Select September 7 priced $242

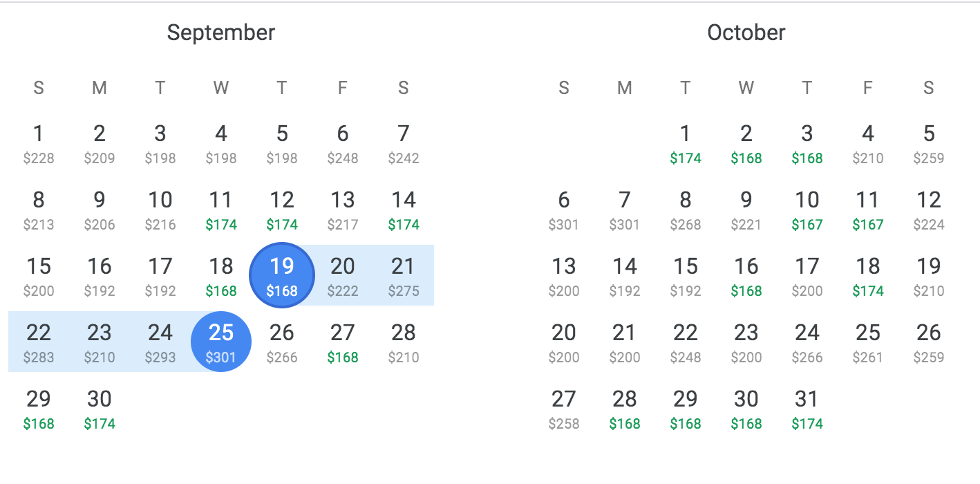coord(404,142)
